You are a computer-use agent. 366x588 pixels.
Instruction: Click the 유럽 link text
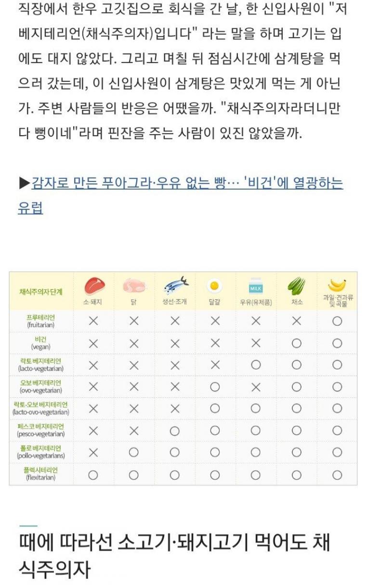point(30,208)
